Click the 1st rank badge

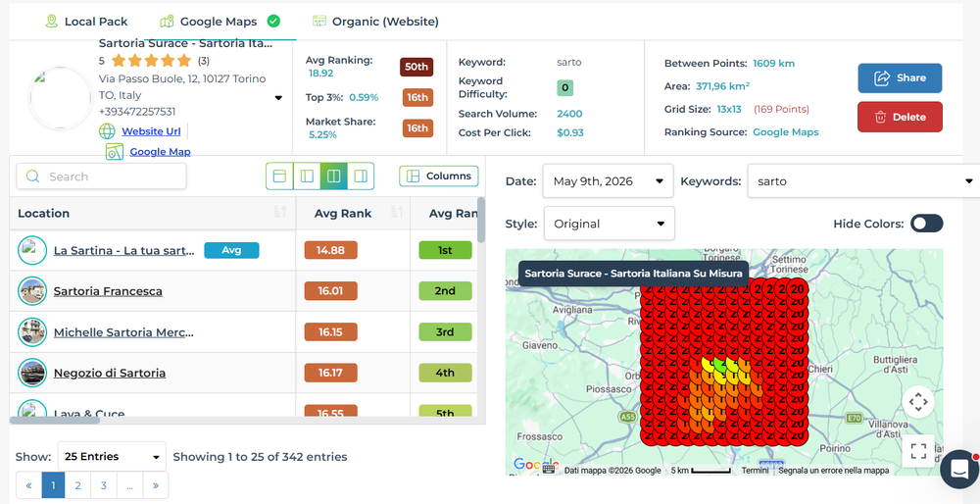[445, 250]
